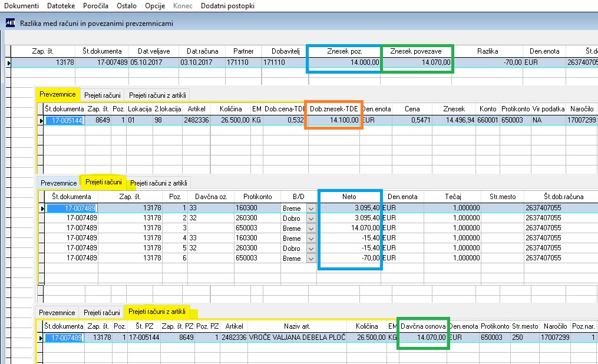
Task: Select row indicator of bottom grid row 17-007489
Action: 41,337
